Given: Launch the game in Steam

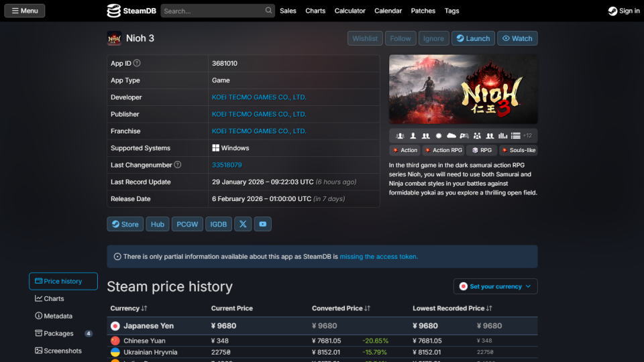Looking at the screenshot, I should click(473, 38).
